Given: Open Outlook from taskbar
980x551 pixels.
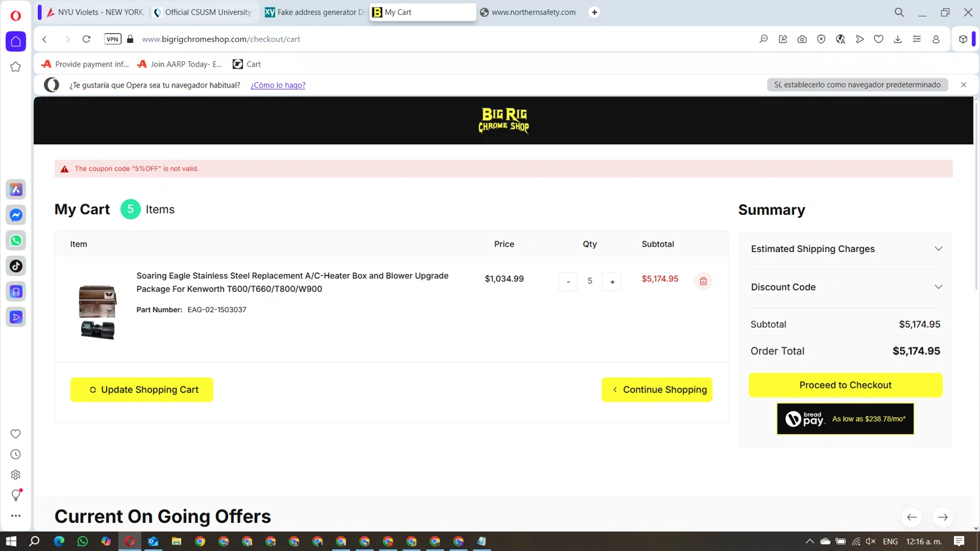Looking at the screenshot, I should click(x=153, y=541).
